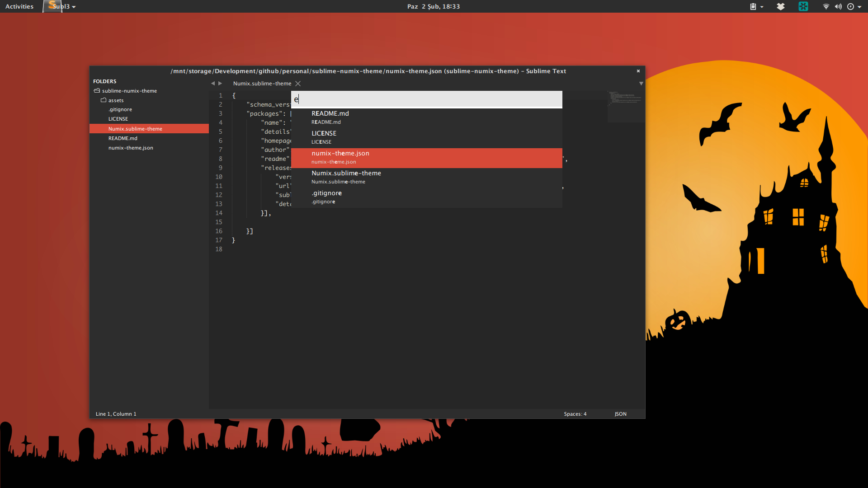Open the Activities overview
This screenshot has height=488, width=868.
[19, 7]
